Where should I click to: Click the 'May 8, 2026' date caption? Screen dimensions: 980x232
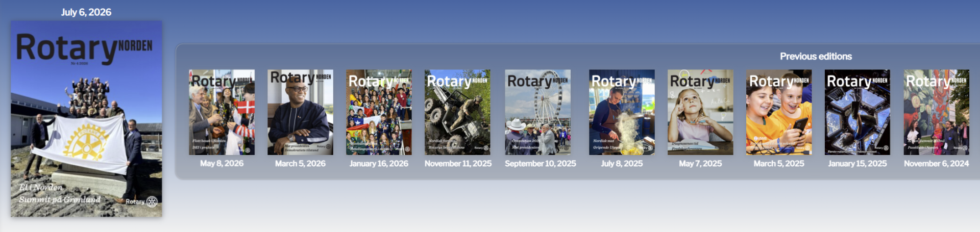222,164
